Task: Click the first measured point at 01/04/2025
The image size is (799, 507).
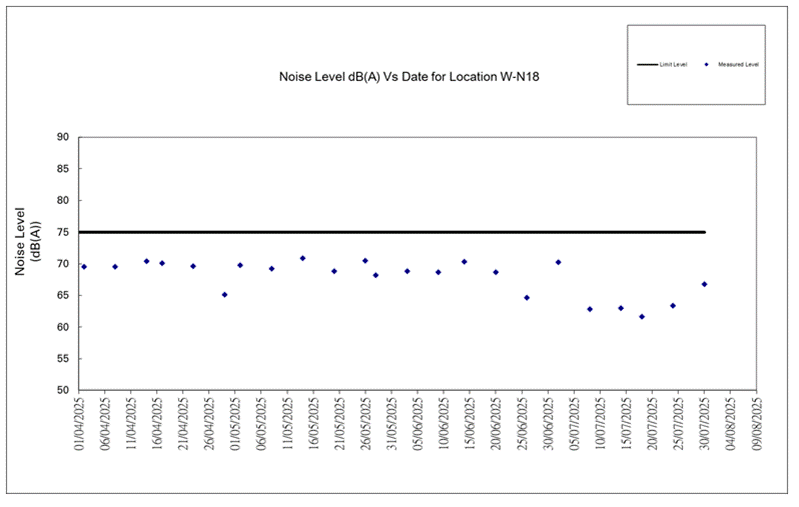Action: [x=84, y=267]
